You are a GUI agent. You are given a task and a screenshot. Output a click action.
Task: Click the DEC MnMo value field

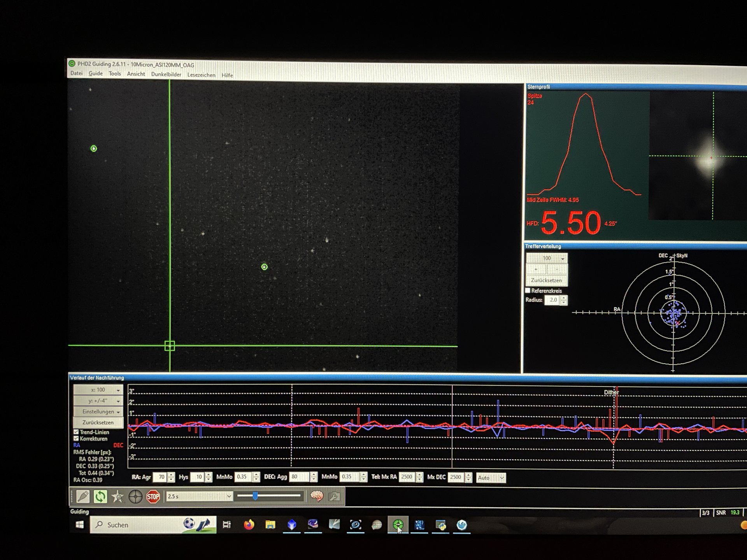click(350, 477)
